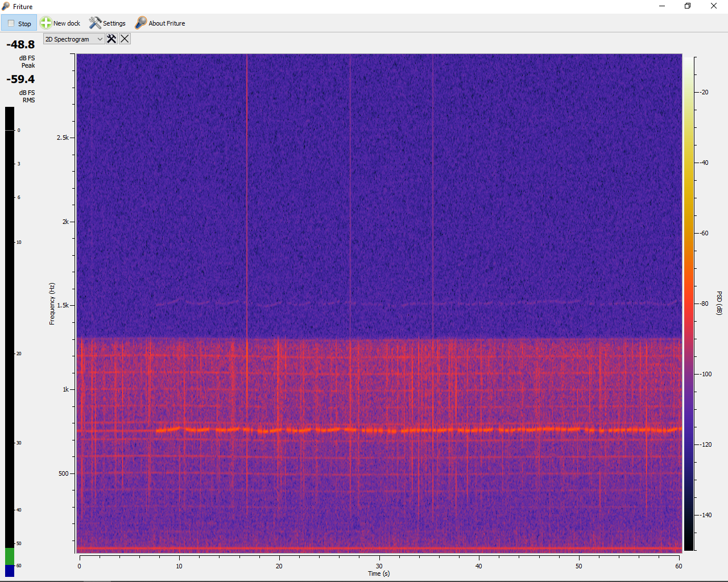Click the arrow on the 2D Spectrogram combo box
The height and width of the screenshot is (582, 728).
(x=100, y=39)
